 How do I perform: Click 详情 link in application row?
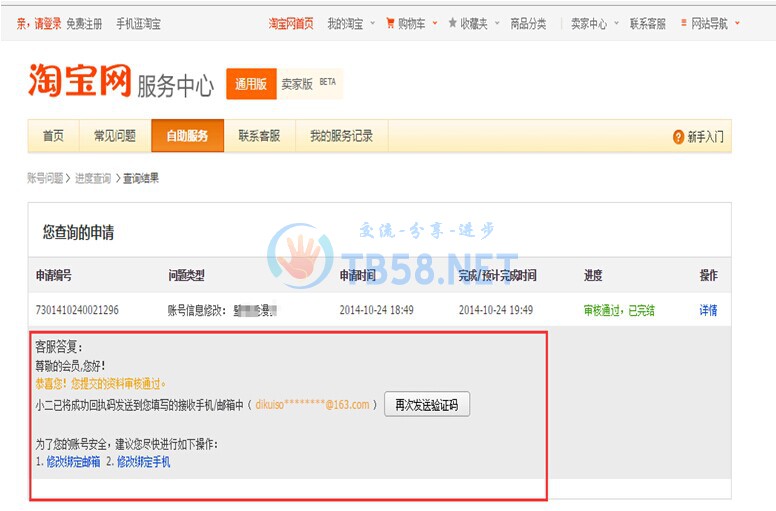pyautogui.click(x=708, y=310)
